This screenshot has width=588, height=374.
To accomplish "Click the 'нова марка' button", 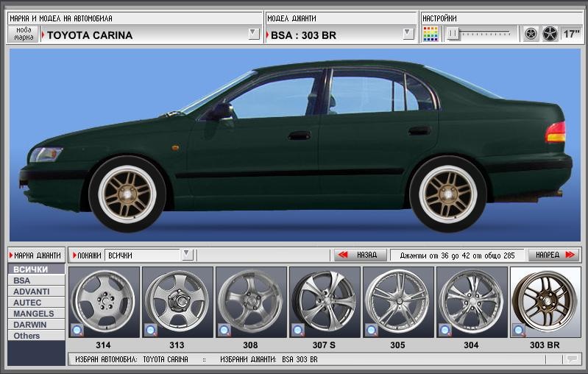I will click(24, 33).
